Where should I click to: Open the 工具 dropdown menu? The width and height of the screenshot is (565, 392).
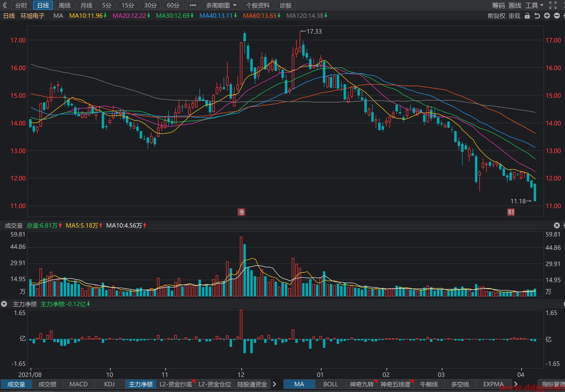click(x=534, y=5)
